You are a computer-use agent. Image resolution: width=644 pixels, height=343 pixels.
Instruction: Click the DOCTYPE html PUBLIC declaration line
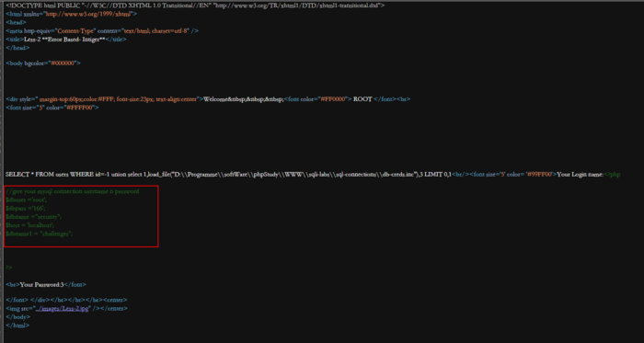pos(195,6)
